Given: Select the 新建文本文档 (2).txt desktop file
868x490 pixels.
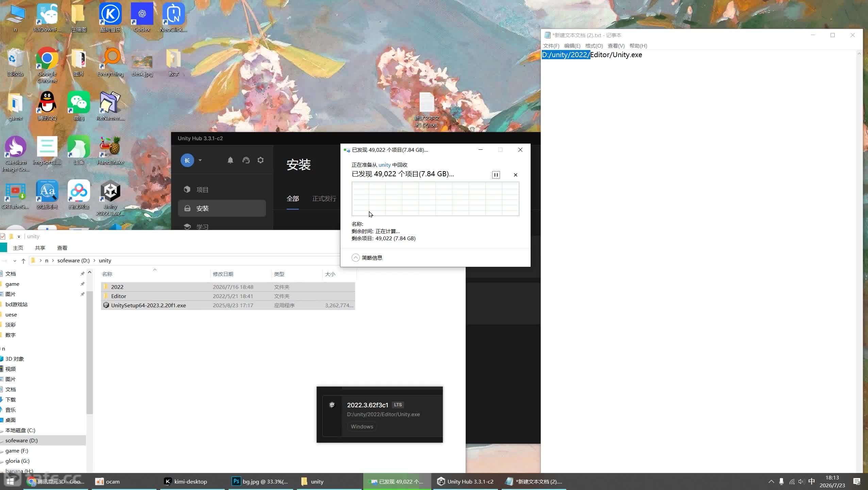Looking at the screenshot, I should pos(427,110).
